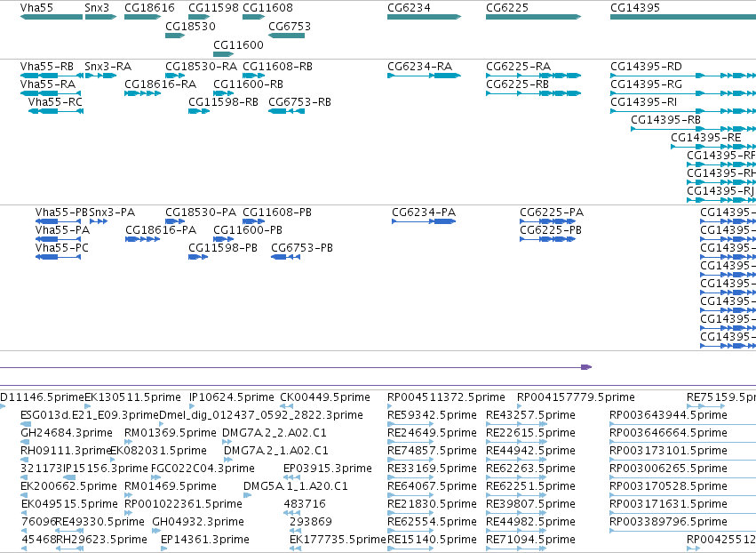756x553 pixels.
Task: Click the Vha55-PB protein label
Action: 61,212
